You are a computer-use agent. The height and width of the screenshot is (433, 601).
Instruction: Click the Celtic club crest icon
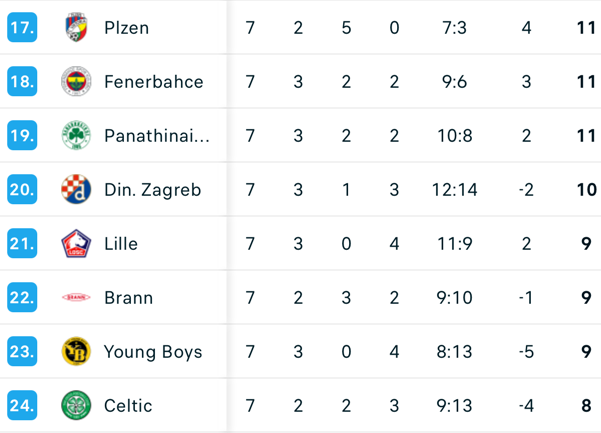point(76,406)
